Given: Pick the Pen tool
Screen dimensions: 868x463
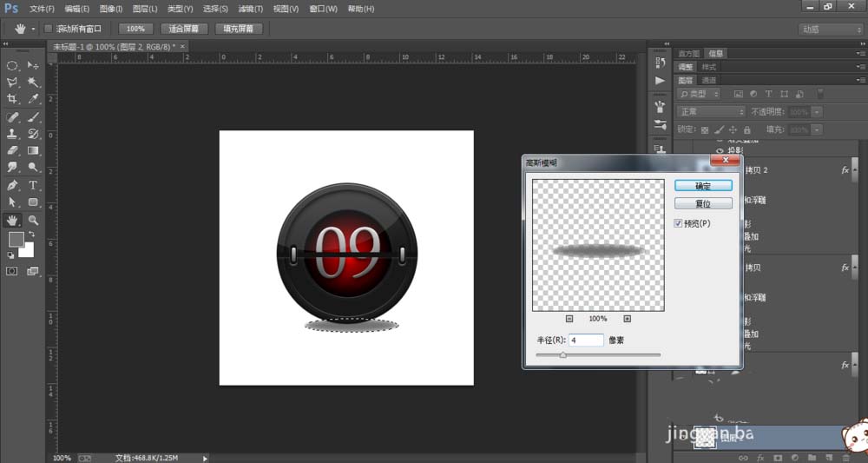Looking at the screenshot, I should [x=13, y=185].
